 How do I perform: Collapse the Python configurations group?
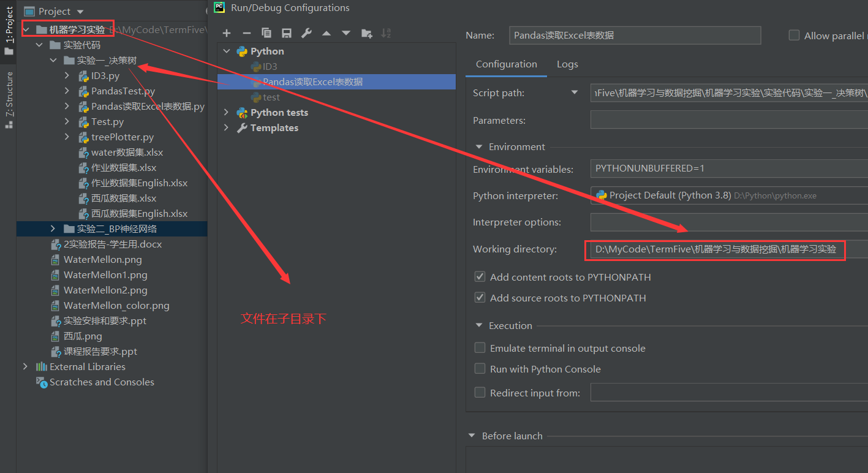click(227, 51)
